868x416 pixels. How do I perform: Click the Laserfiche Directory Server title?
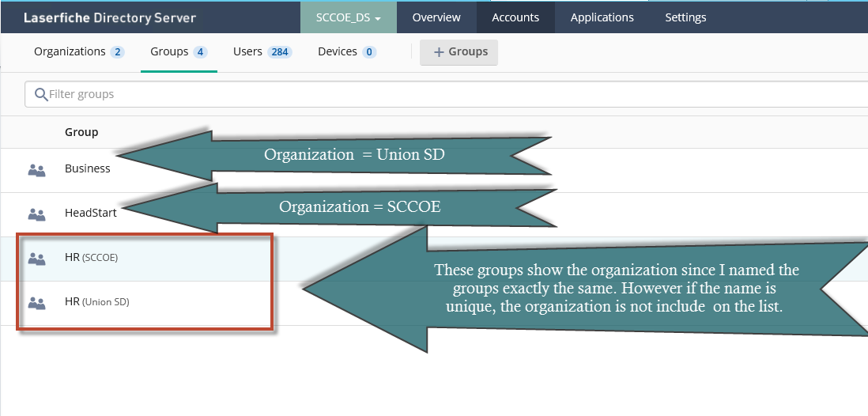pos(110,17)
